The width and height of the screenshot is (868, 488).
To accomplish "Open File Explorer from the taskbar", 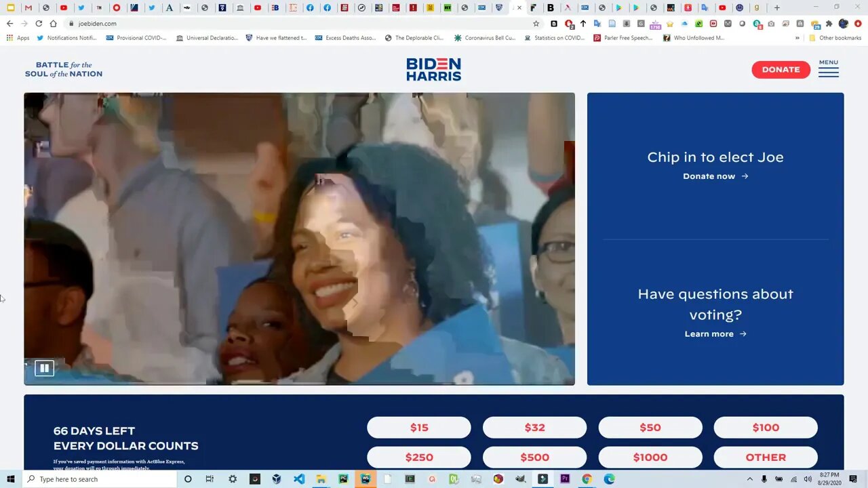I will [321, 479].
